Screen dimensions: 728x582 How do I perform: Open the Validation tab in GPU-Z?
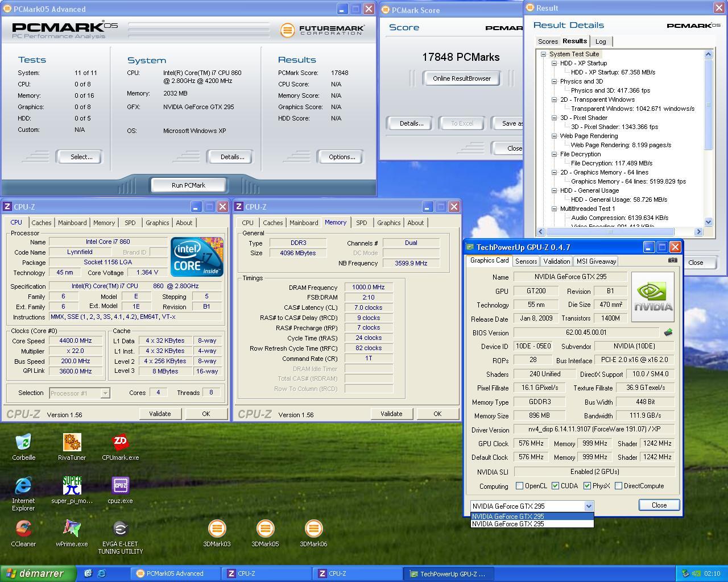coord(556,261)
